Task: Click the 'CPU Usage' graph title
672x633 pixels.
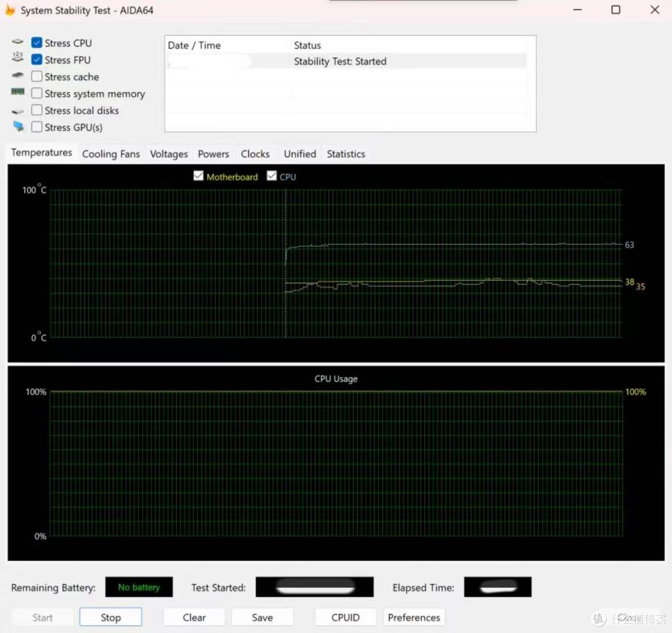Action: tap(336, 379)
